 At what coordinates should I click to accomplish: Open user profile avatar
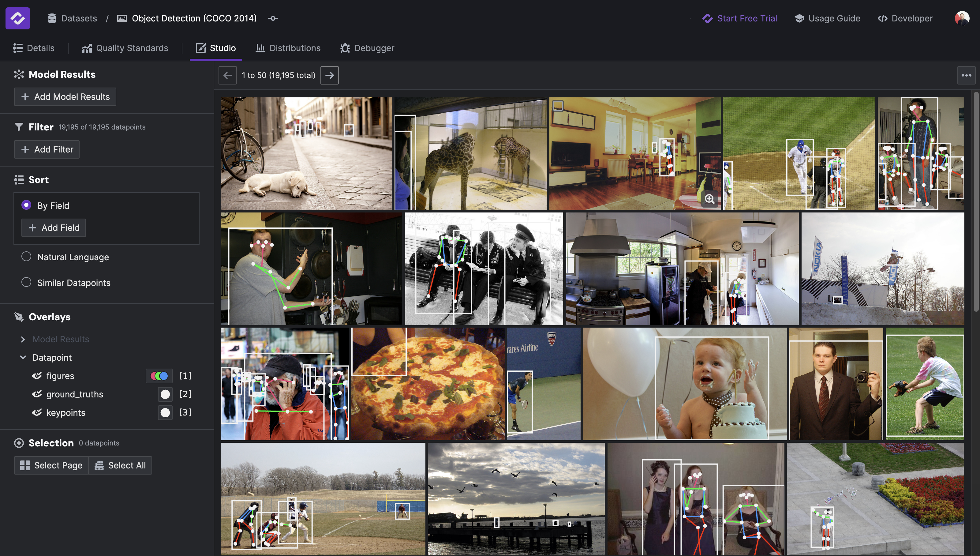(962, 18)
